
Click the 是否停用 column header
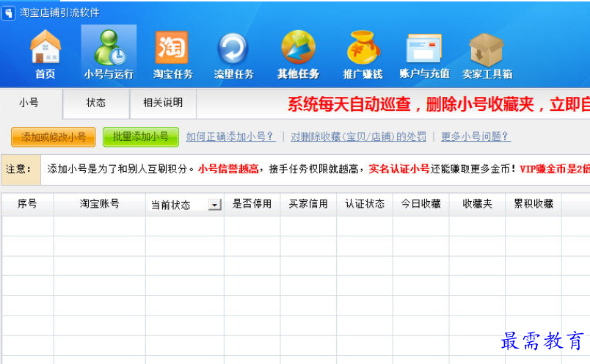(x=252, y=204)
